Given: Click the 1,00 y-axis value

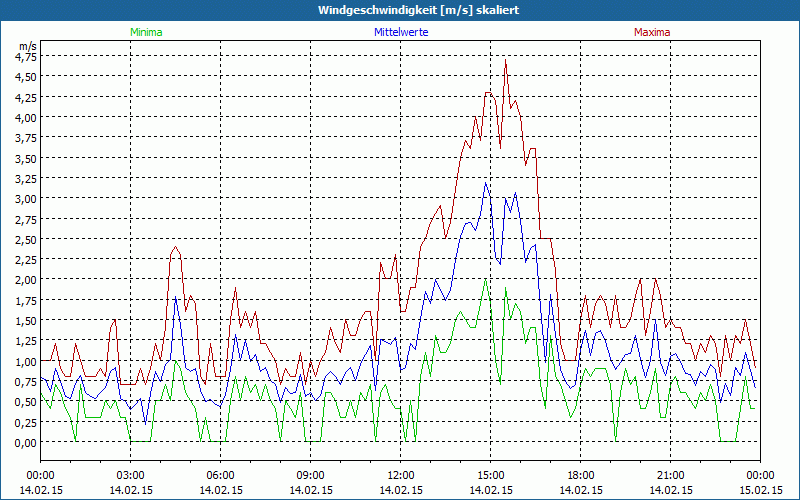Looking at the screenshot, I should pyautogui.click(x=26, y=361).
